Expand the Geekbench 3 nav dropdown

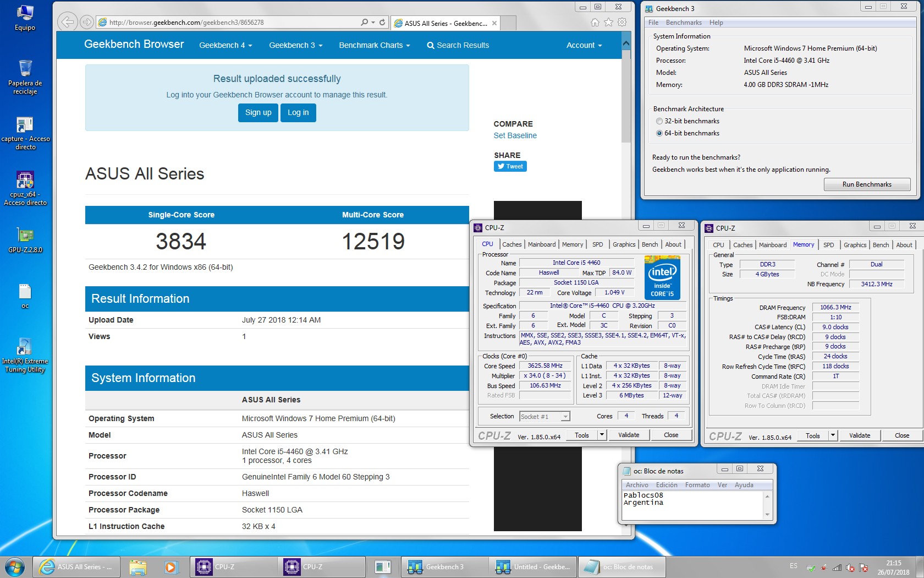295,45
